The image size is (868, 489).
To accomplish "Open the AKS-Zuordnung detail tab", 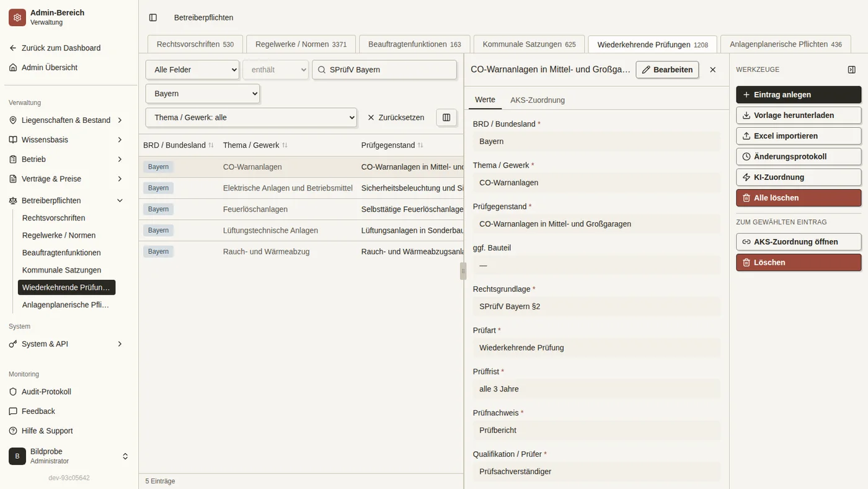I will coord(538,100).
